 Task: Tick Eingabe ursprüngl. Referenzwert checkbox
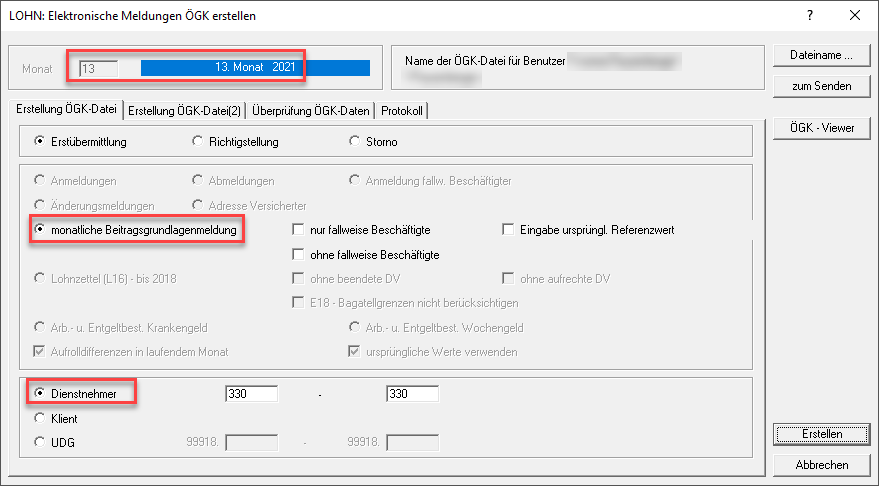coord(508,230)
